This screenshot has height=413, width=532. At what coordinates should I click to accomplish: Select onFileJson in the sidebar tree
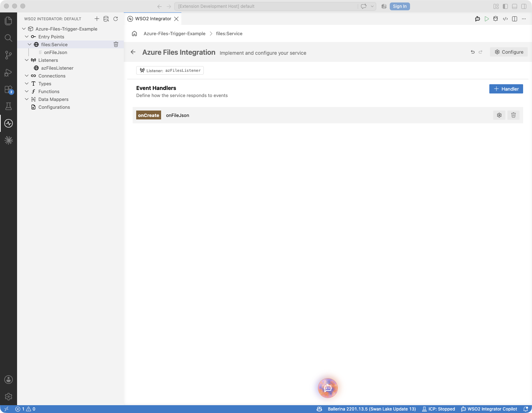[55, 52]
